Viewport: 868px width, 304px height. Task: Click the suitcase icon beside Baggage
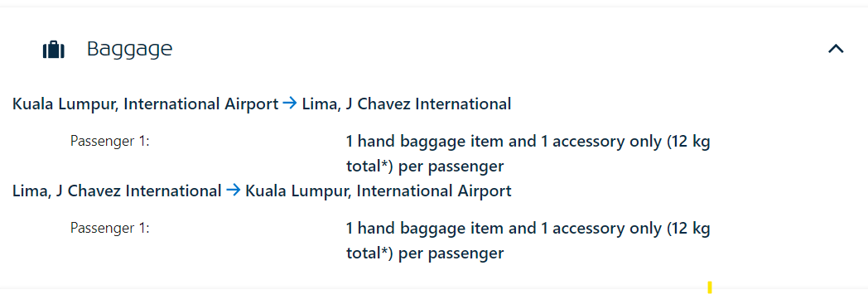tap(54, 50)
